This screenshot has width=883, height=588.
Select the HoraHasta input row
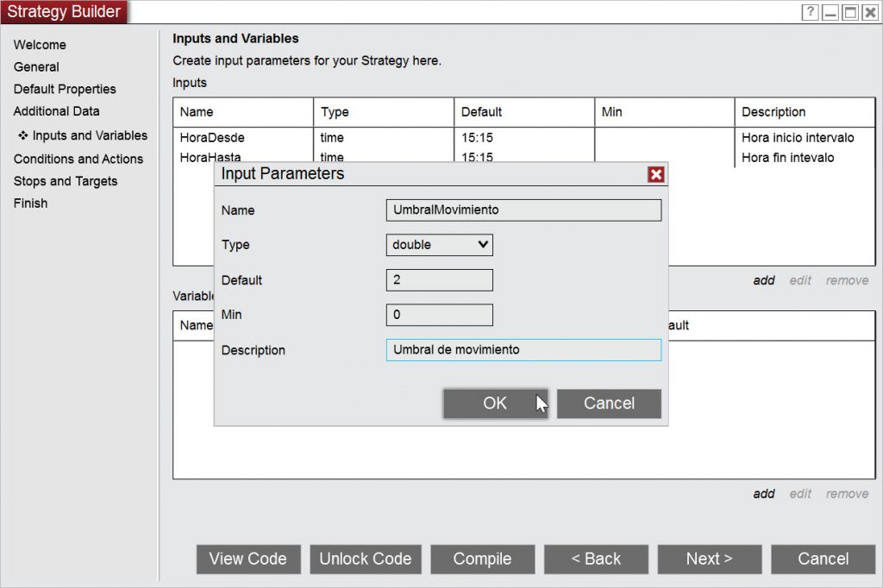coord(523,158)
